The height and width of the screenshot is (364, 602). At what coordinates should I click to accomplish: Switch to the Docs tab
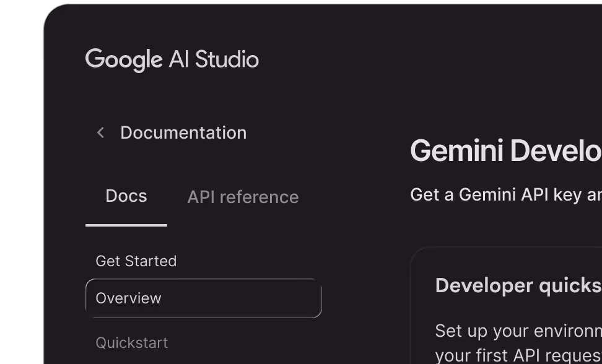tap(126, 196)
